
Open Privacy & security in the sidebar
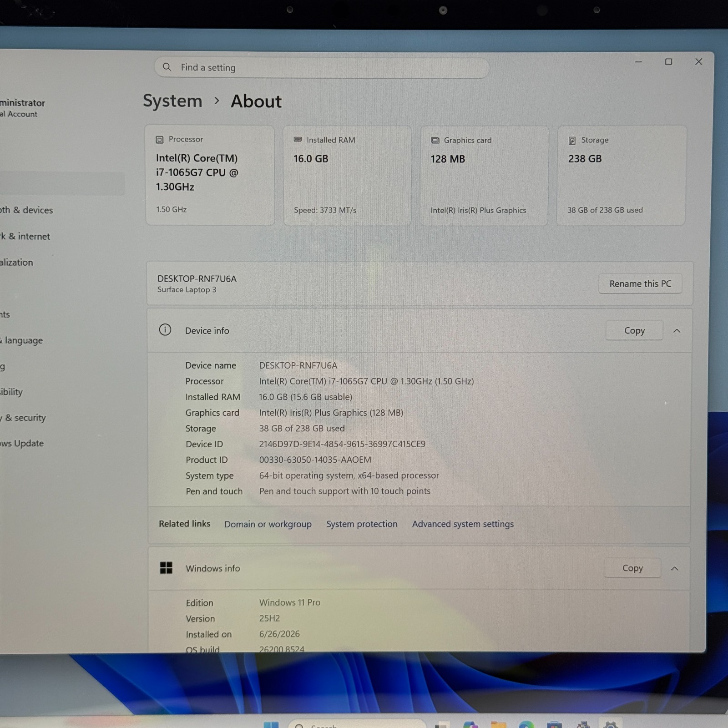point(23,418)
